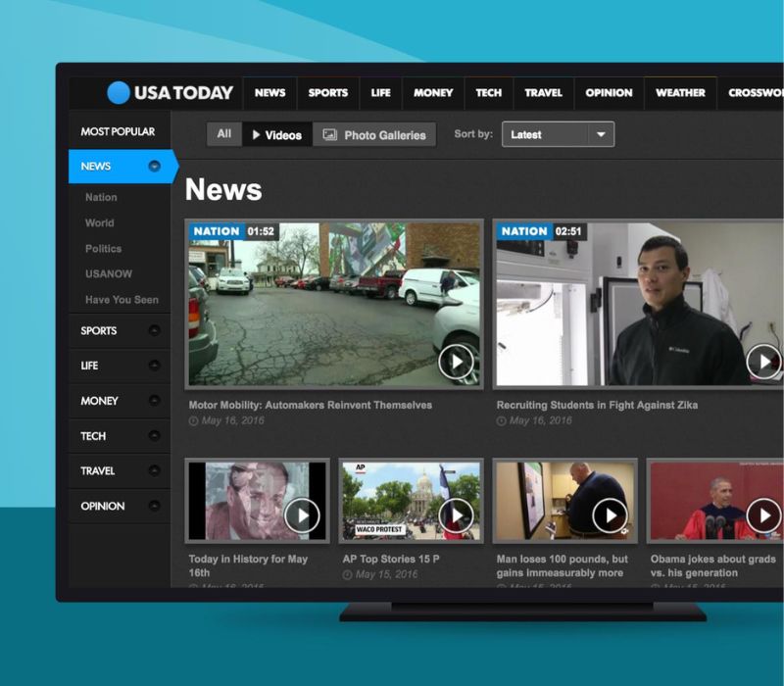
Task: Play the Today in History video
Action: 302,515
